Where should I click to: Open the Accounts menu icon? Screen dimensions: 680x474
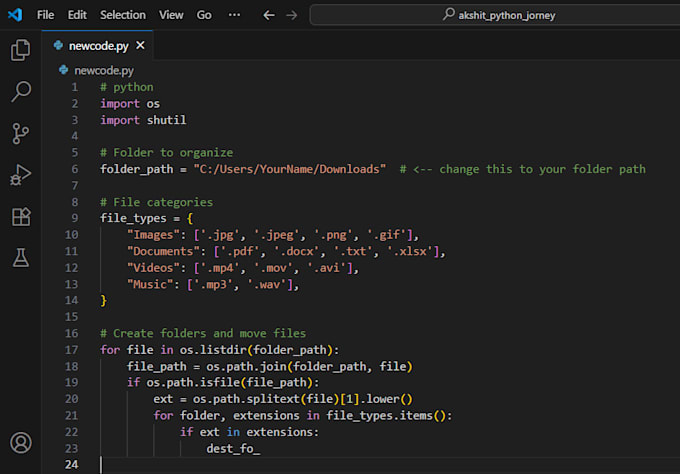point(20,442)
